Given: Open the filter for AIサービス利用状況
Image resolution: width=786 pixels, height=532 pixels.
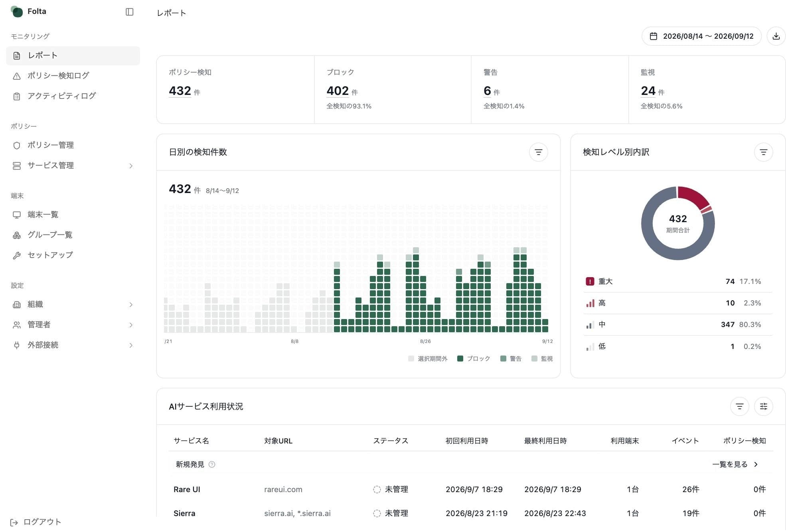Looking at the screenshot, I should (739, 406).
